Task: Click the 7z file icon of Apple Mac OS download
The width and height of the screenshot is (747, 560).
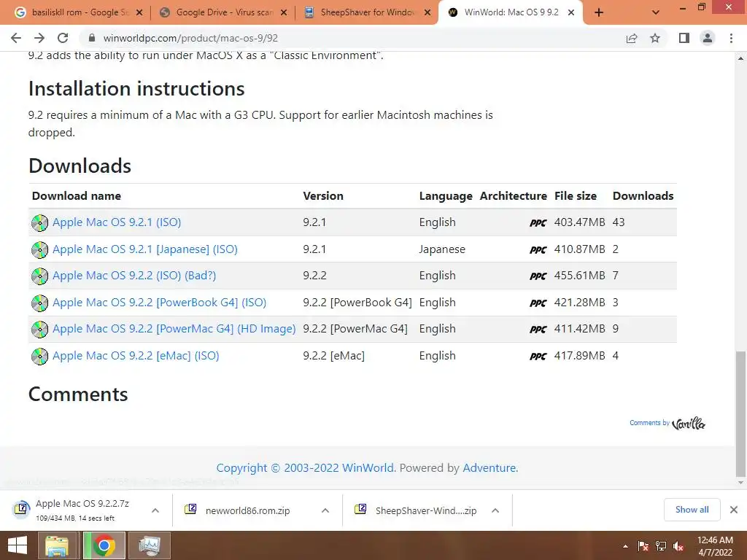Action: coord(20,510)
